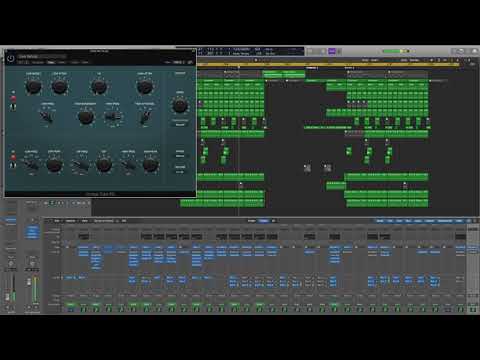Open the mixer Edit menu
Viewport: 480px width, 360px height.
coord(57,221)
